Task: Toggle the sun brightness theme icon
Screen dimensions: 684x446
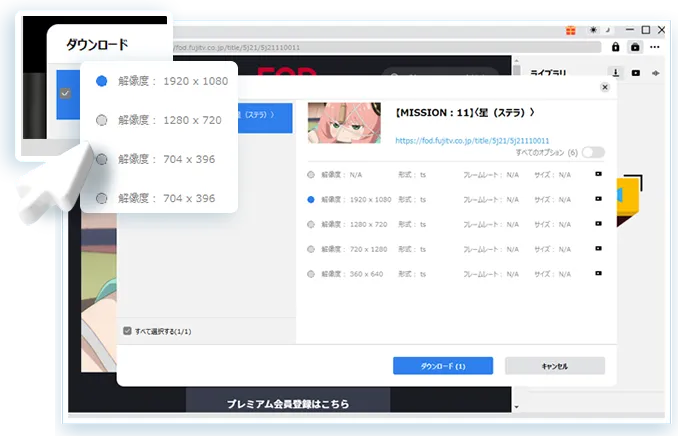Action: point(593,30)
